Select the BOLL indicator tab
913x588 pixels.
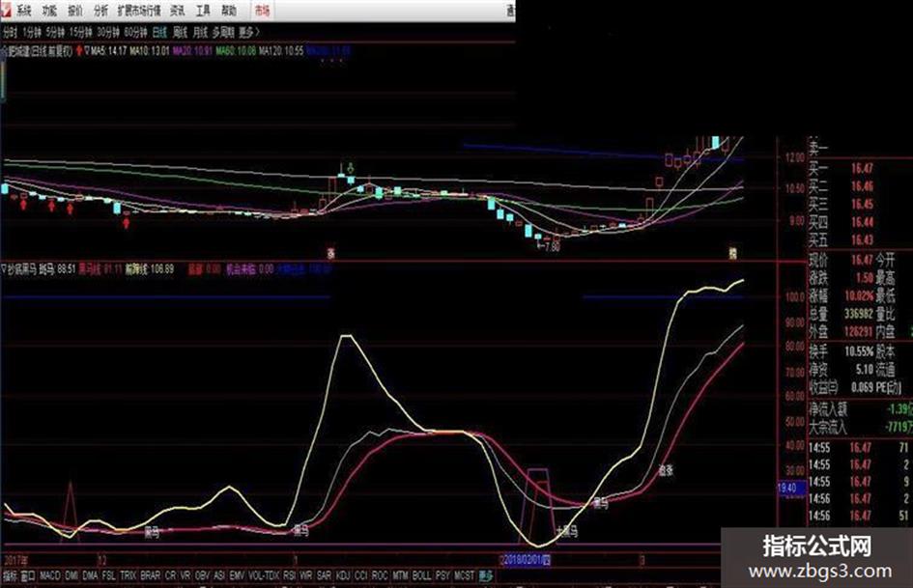421,575
